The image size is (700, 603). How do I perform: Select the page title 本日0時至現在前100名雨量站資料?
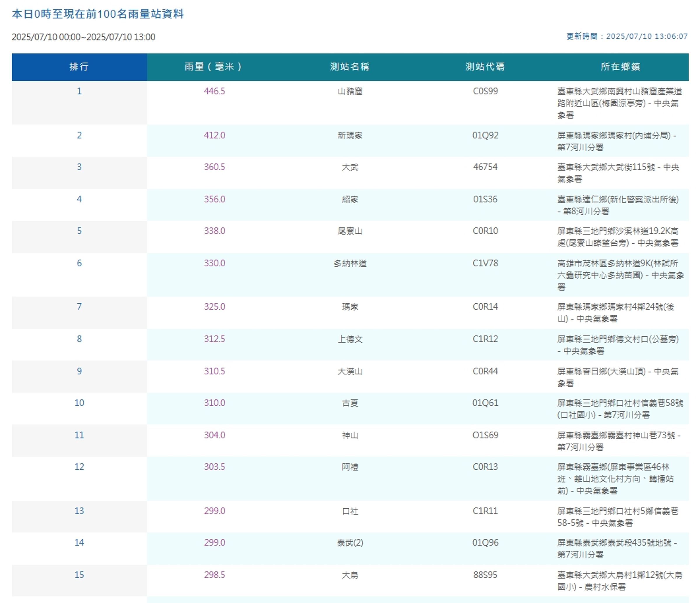(x=98, y=14)
